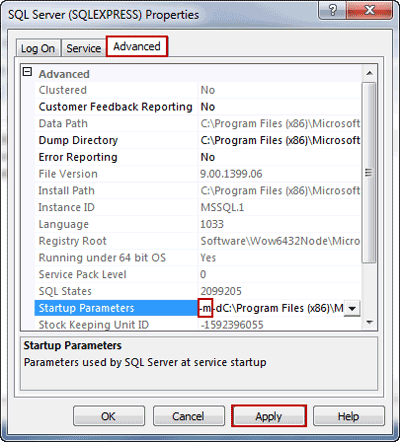Screen dimensions: 400x442
Task: Click the Install Path value
Action: tap(279, 191)
